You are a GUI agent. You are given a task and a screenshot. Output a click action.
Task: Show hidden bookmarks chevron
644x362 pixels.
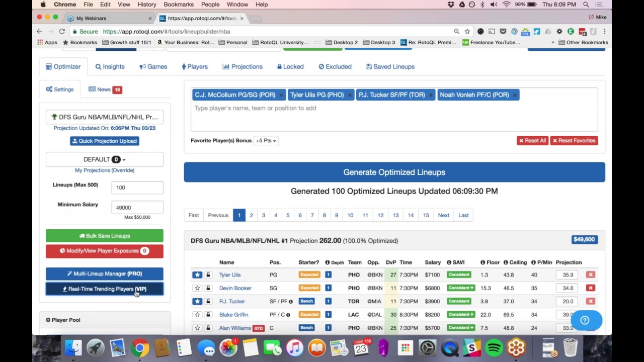[x=552, y=43]
